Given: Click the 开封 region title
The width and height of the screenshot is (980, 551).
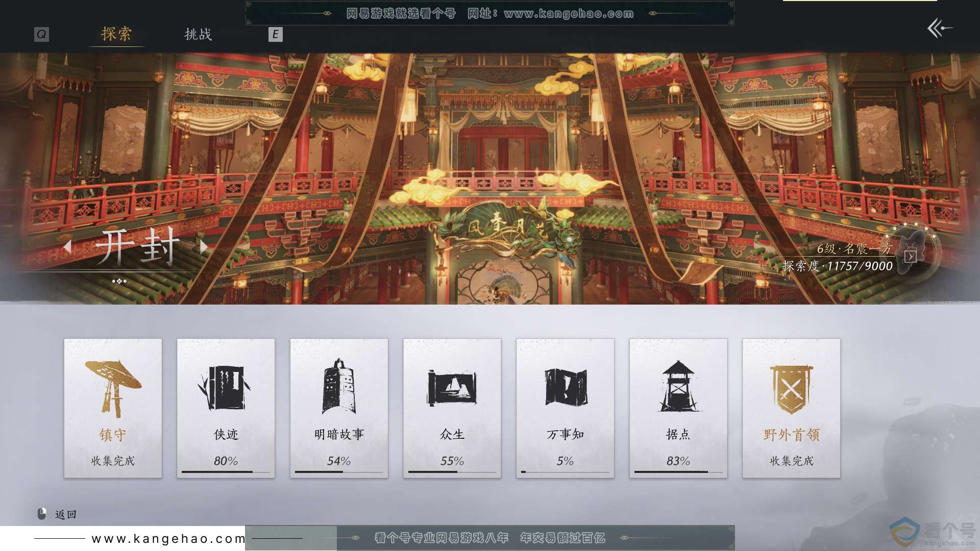Looking at the screenshot, I should (x=138, y=247).
